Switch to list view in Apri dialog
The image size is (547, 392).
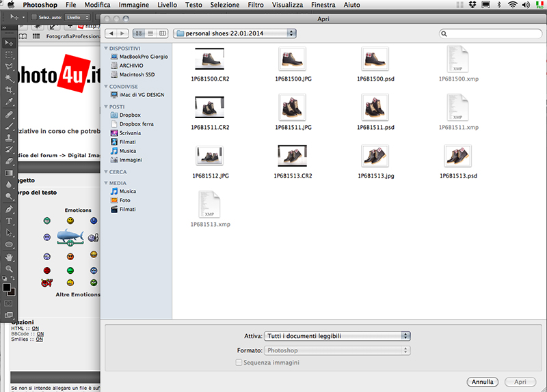(150, 33)
